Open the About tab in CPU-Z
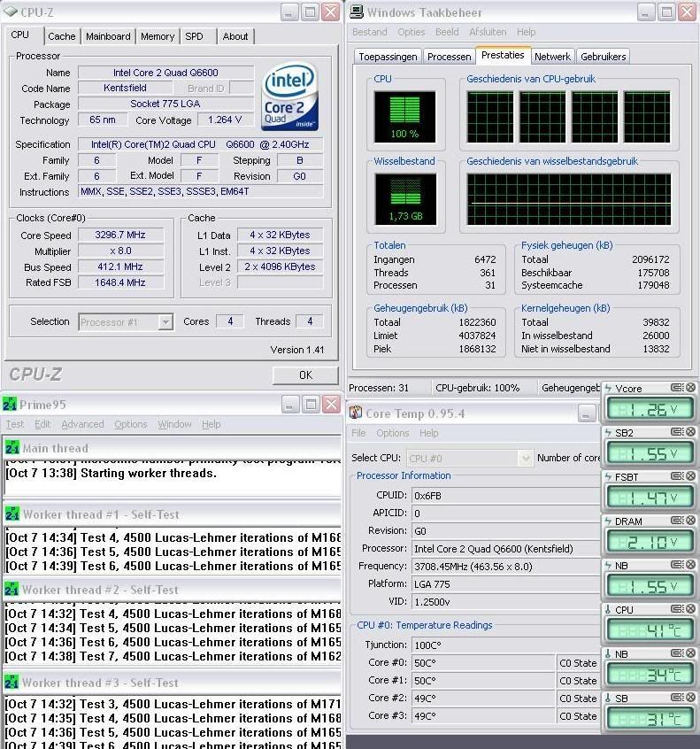Image resolution: width=700 pixels, height=749 pixels. coord(235,36)
